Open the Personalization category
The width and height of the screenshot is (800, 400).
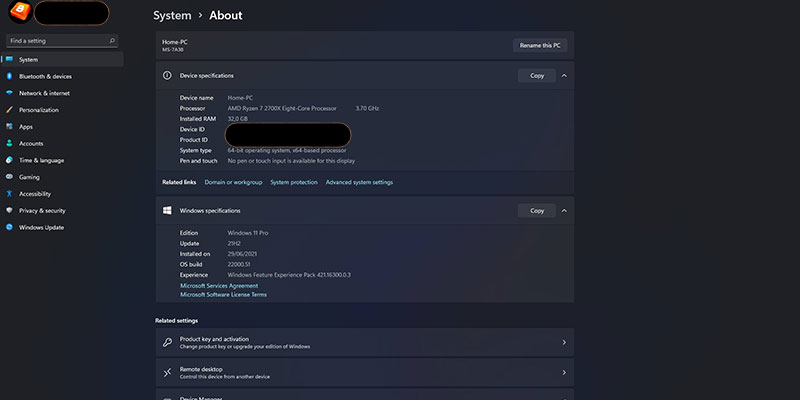pos(62,110)
